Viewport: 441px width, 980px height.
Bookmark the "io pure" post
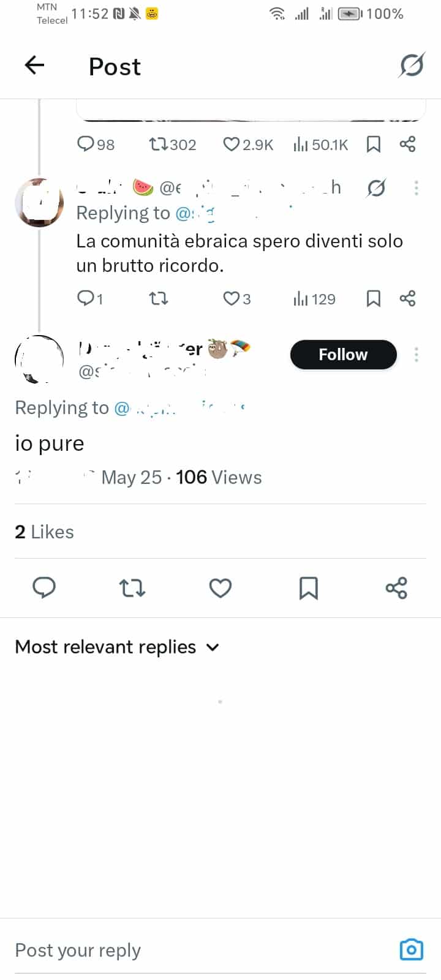click(308, 588)
